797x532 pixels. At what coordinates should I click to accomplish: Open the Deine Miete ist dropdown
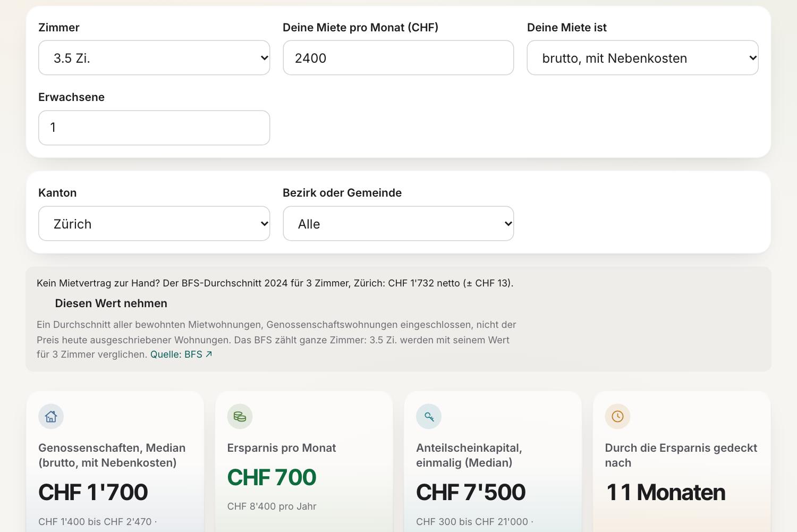(642, 58)
